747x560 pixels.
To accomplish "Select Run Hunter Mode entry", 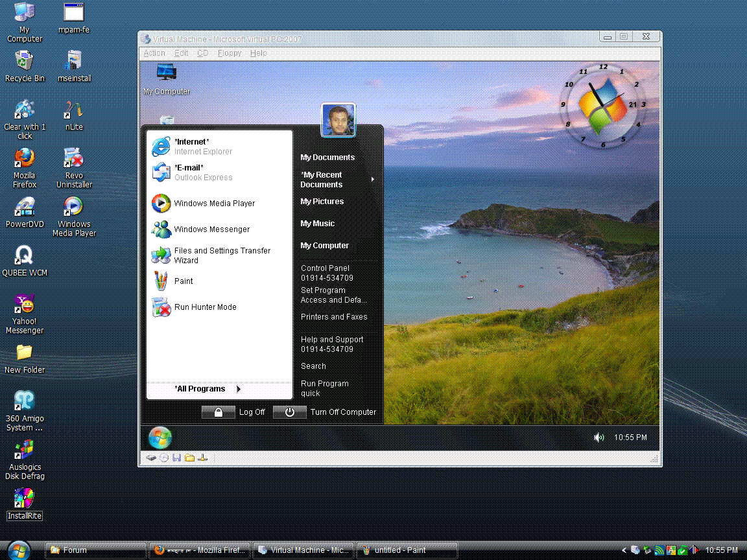I will click(x=219, y=307).
